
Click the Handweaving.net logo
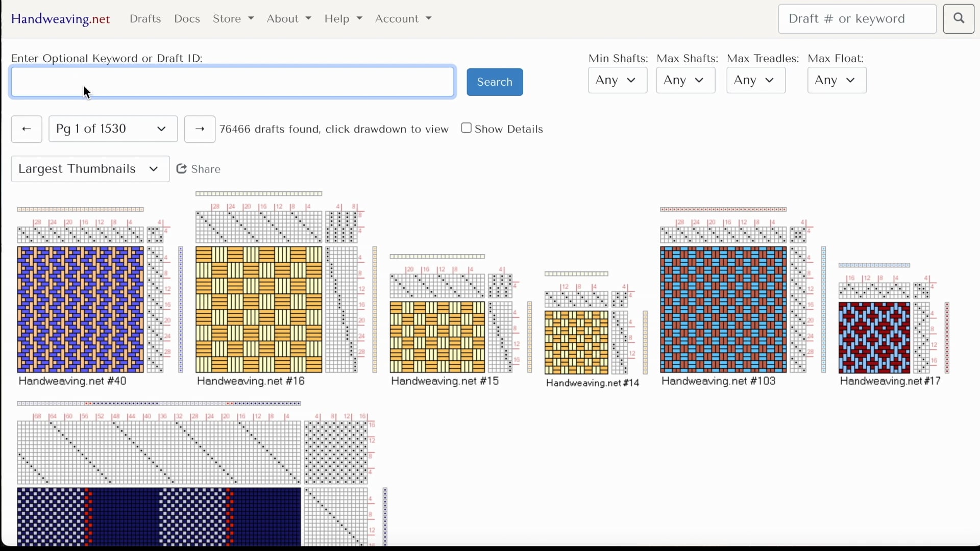tap(60, 18)
